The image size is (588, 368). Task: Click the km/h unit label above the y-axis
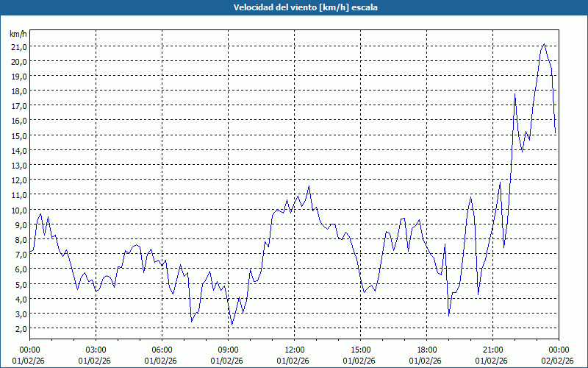click(x=18, y=34)
